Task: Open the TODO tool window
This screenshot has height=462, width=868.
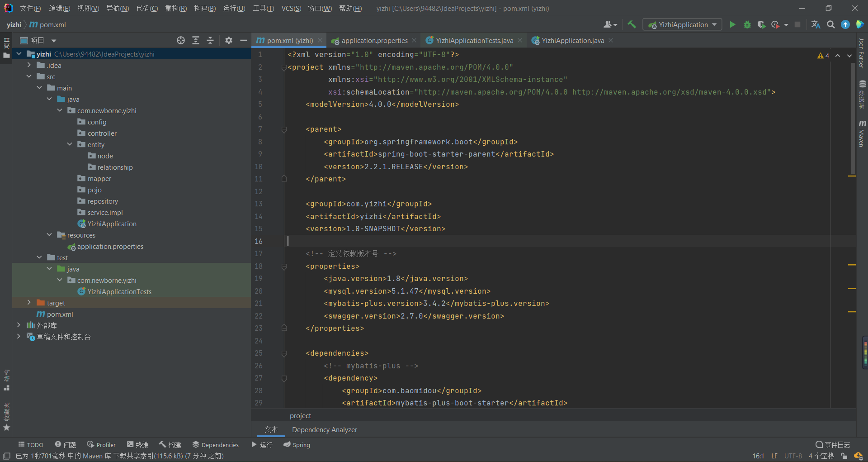Action: coord(30,444)
